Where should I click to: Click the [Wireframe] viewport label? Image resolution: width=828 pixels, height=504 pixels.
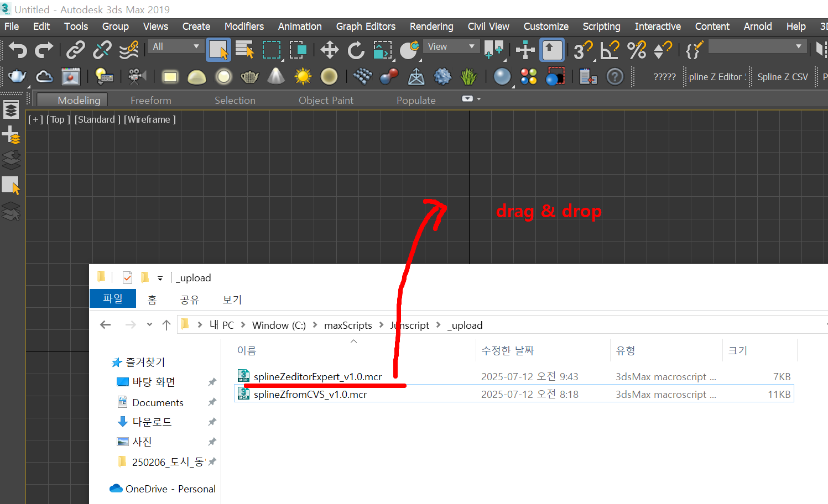(x=150, y=119)
